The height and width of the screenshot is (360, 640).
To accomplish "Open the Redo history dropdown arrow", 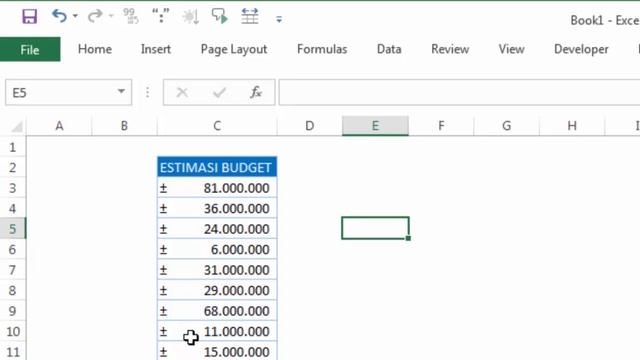I will [x=111, y=16].
